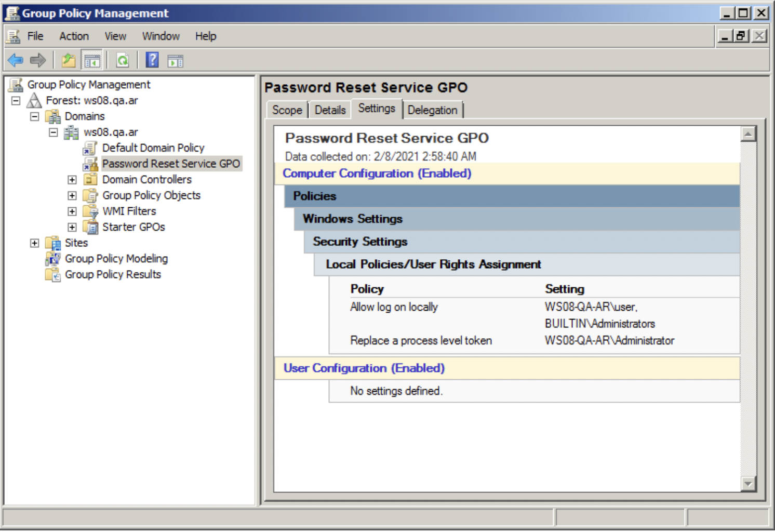Click the BUILTIN\Administrators setting value
775x532 pixels.
click(600, 324)
